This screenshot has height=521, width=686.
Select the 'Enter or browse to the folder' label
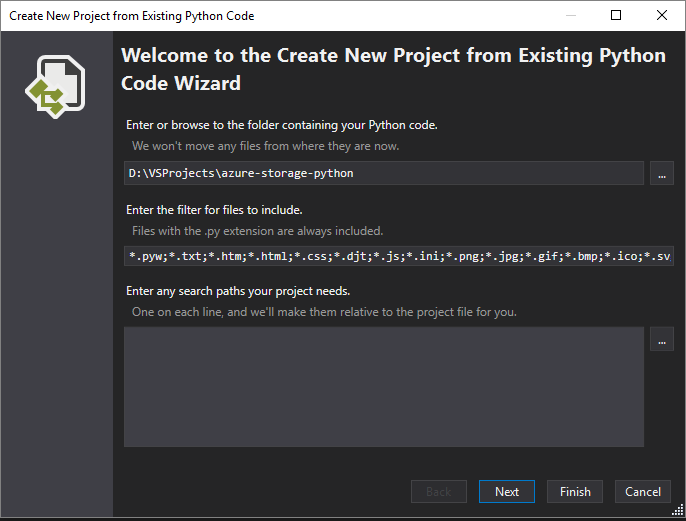(282, 125)
